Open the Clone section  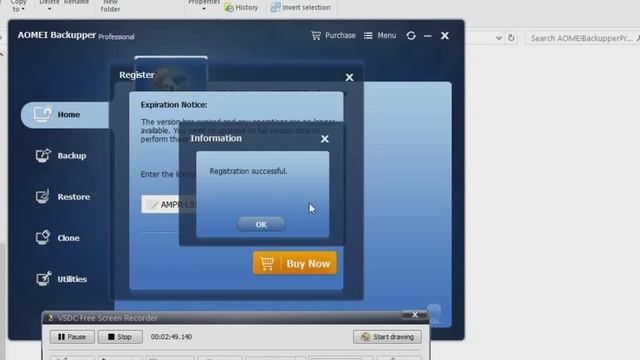tap(58, 238)
